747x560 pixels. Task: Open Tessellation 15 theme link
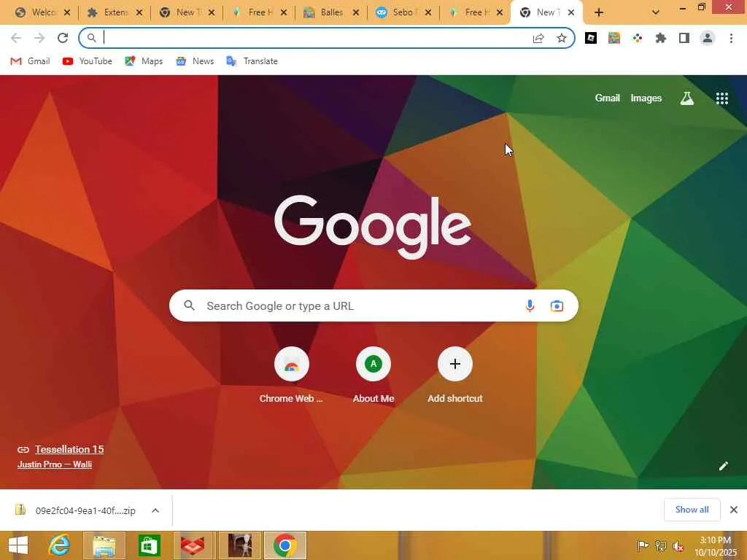pos(69,449)
